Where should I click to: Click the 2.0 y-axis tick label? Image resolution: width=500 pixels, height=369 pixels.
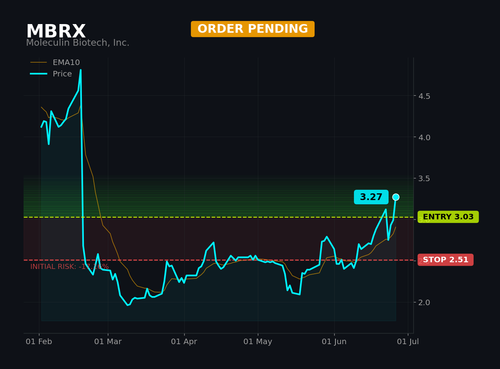click(x=424, y=302)
